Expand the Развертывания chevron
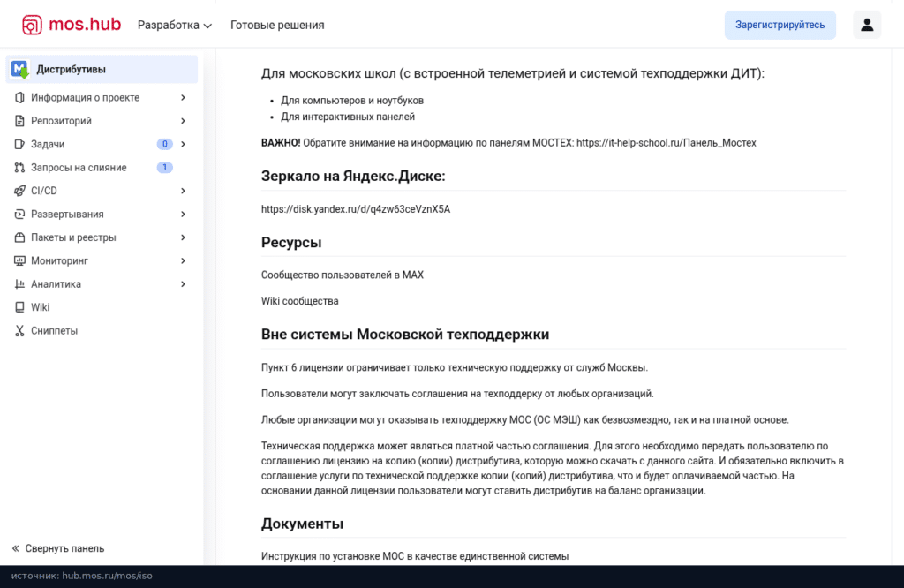 click(183, 214)
